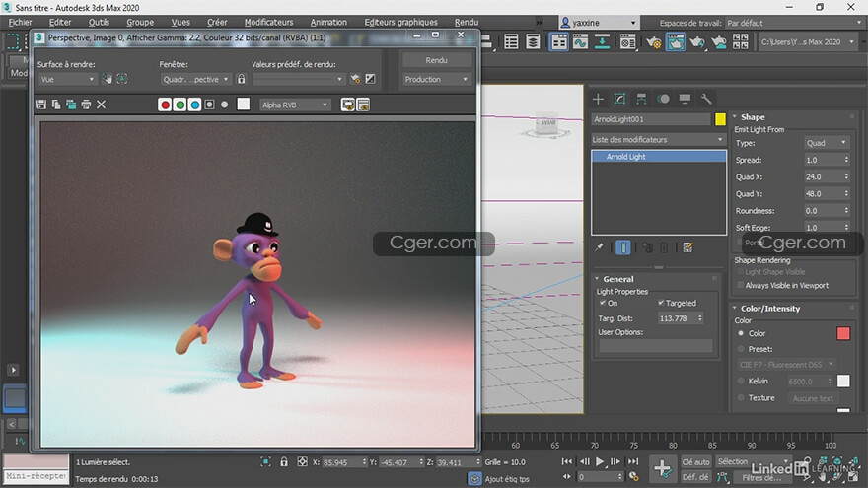Open the Production render mode dropdown
This screenshot has height=488, width=868.
coord(436,79)
